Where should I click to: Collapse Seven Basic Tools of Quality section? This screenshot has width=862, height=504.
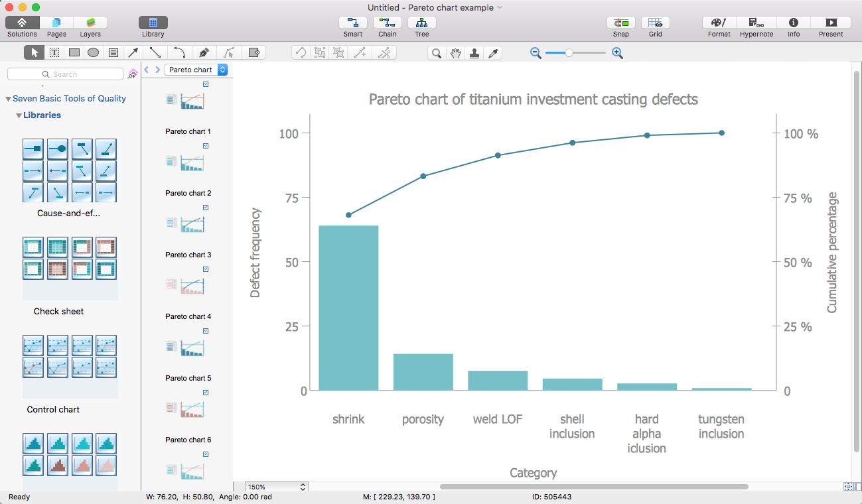[x=9, y=99]
